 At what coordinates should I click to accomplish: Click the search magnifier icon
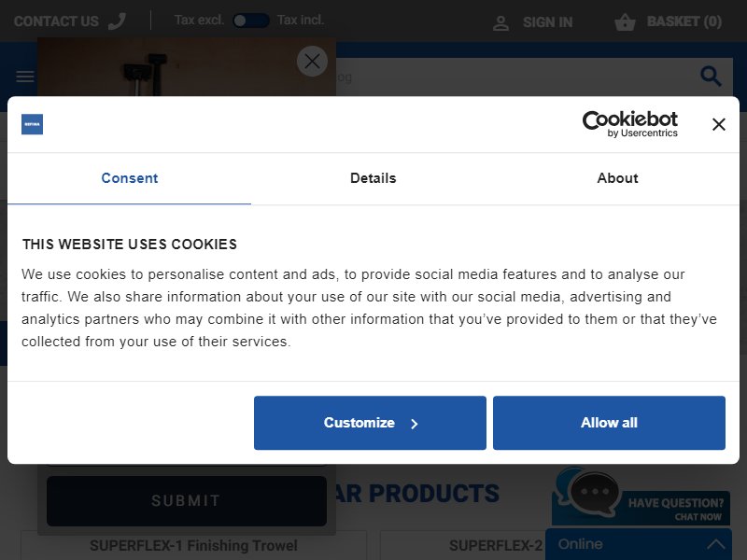711,77
